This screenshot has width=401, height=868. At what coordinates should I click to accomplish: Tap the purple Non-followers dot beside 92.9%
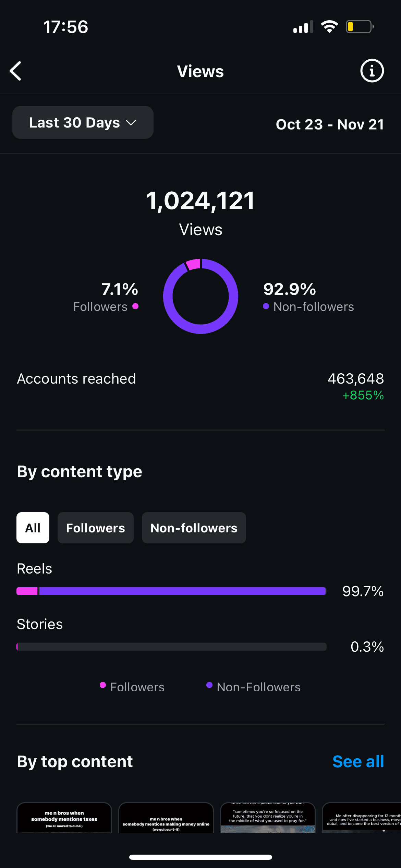pyautogui.click(x=266, y=306)
